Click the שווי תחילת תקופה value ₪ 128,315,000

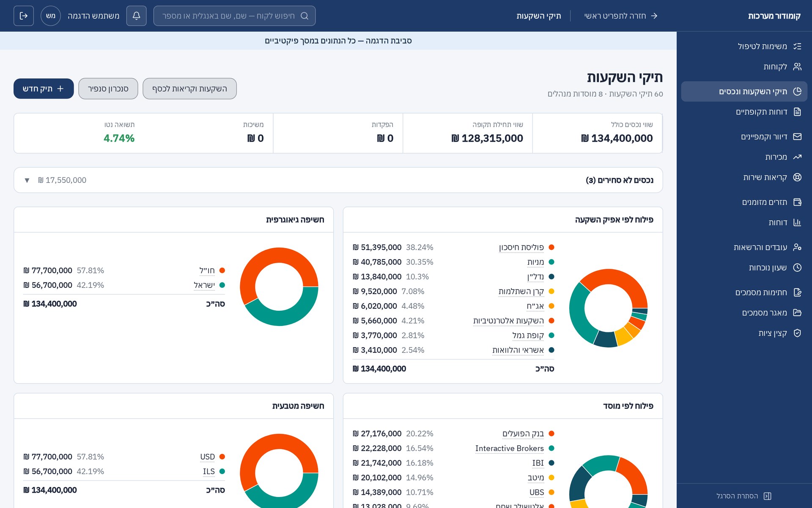point(487,138)
